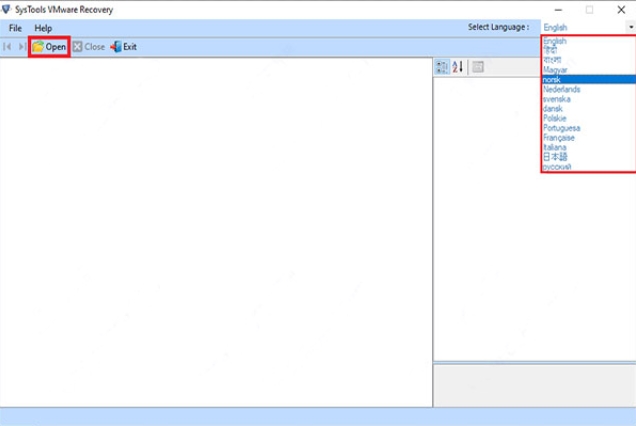Open the File menu
The width and height of the screenshot is (636, 426).
click(x=15, y=28)
